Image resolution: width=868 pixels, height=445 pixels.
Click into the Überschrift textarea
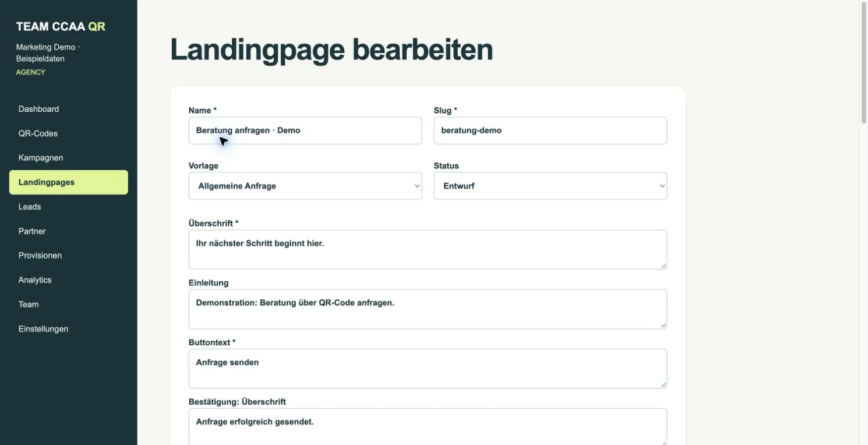point(428,249)
